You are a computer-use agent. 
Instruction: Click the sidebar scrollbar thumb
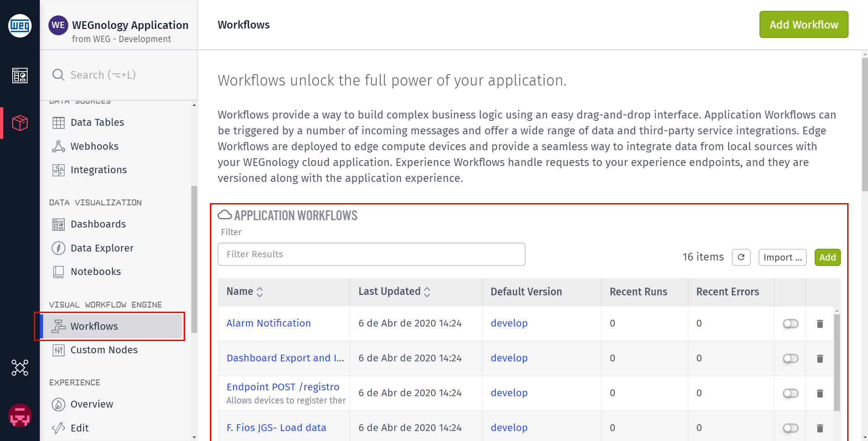click(194, 260)
